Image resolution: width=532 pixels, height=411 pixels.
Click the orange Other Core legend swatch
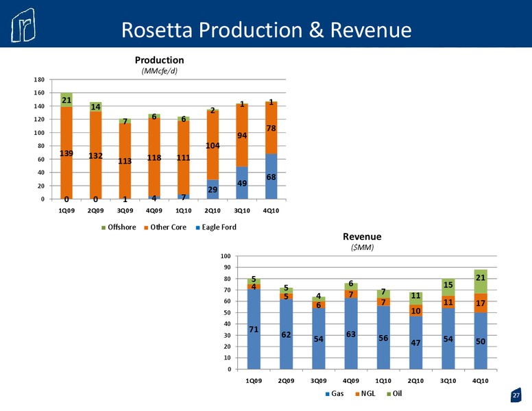(146, 227)
